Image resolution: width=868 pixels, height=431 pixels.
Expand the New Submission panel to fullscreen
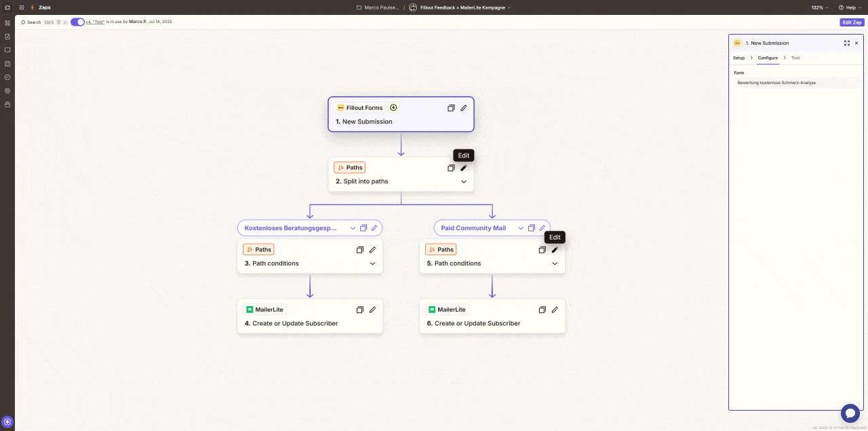pos(846,43)
